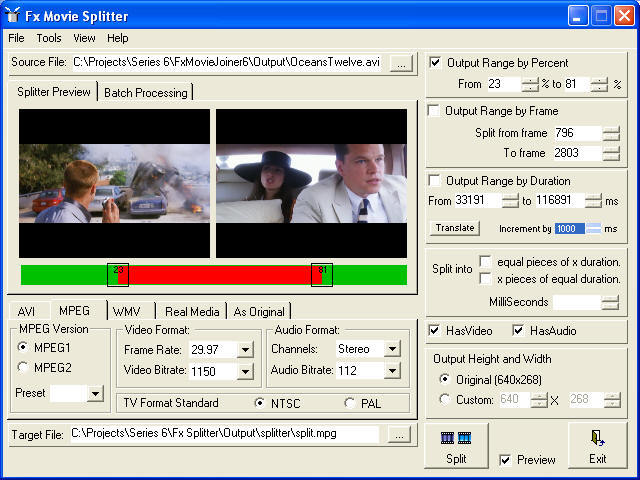Browse for source file with ellipsis button
The height and width of the screenshot is (480, 640).
tap(400, 63)
